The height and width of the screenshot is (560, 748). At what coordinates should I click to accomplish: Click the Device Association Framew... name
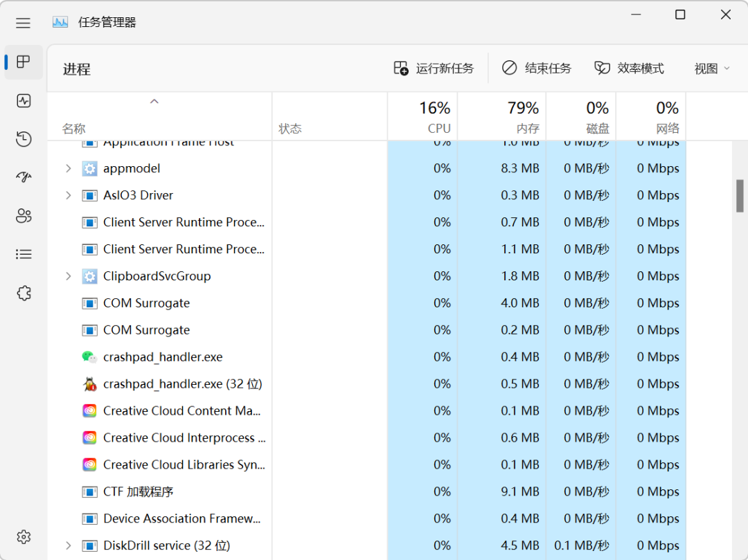point(181,518)
